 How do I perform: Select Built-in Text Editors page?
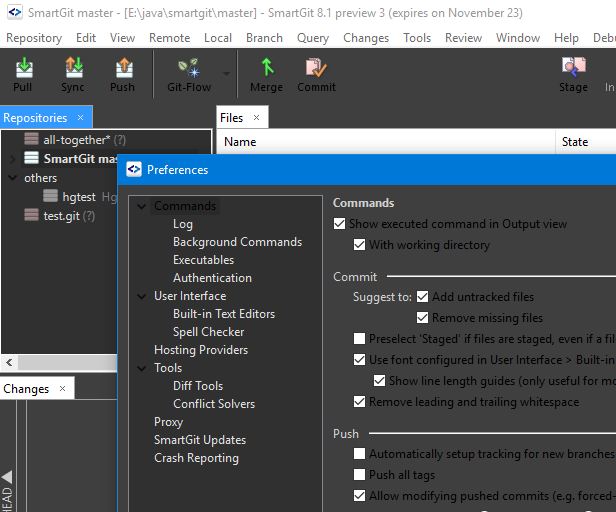pos(224,314)
